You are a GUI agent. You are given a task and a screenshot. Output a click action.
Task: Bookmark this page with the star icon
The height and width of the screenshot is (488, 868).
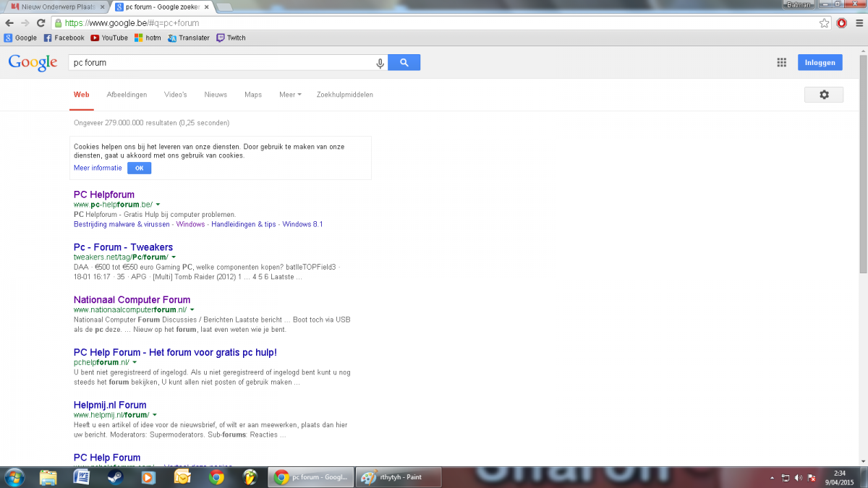tap(824, 23)
